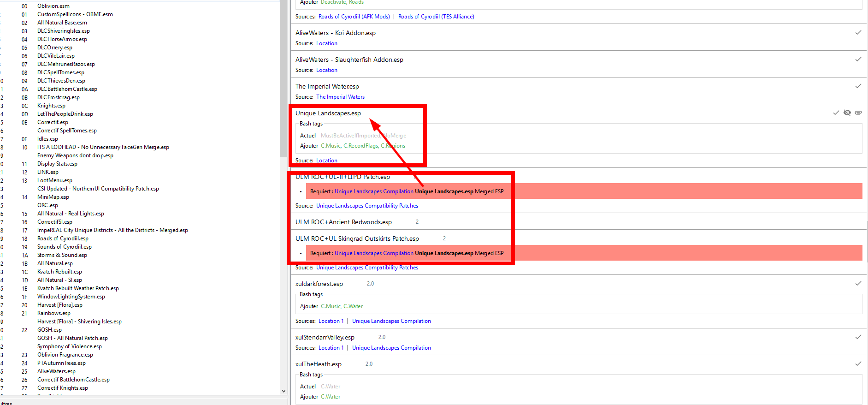The width and height of the screenshot is (868, 405).
Task: Select LootMenu.esp in the plugin list
Action: 55,180
